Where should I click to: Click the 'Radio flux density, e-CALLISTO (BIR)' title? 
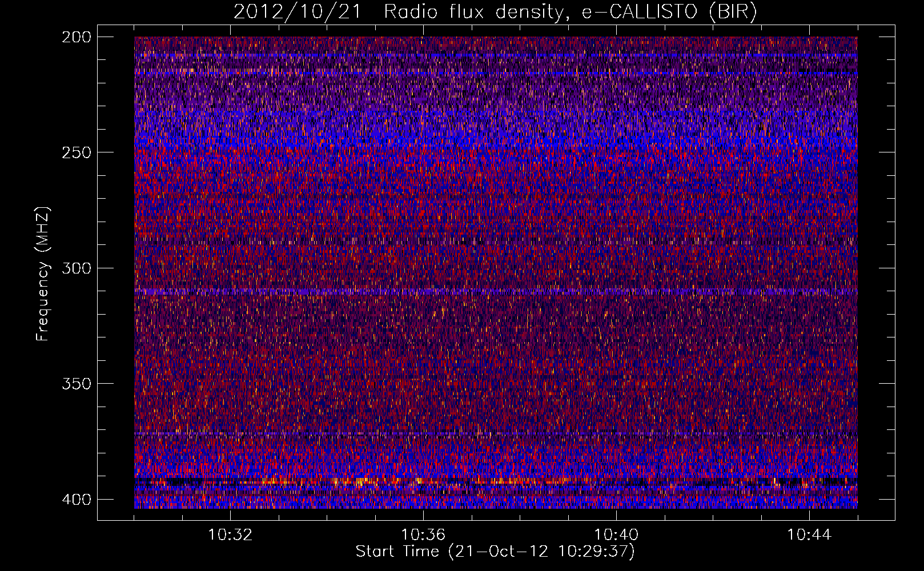click(571, 11)
